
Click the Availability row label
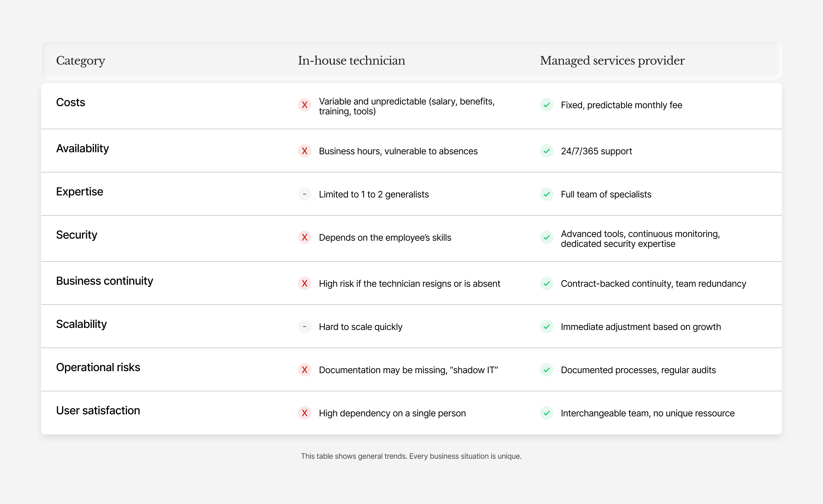83,149
